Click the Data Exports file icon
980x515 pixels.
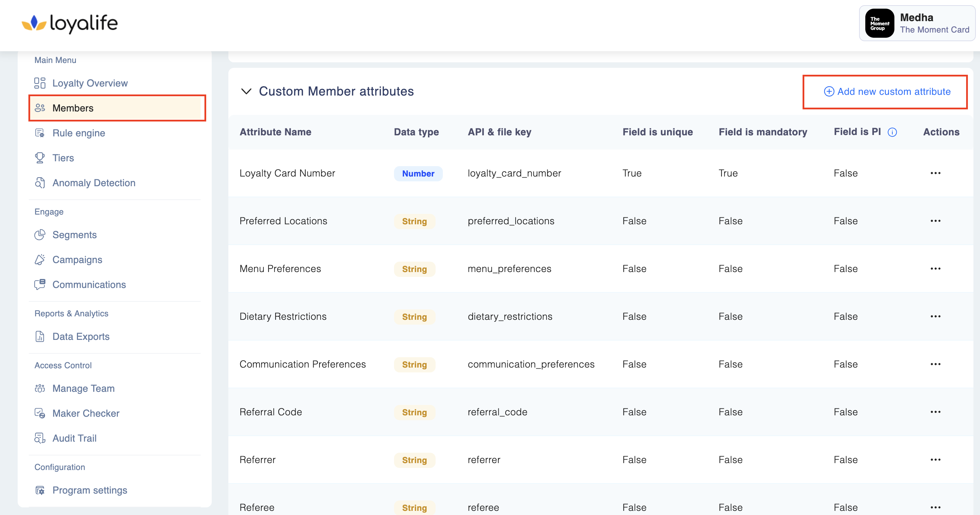pyautogui.click(x=40, y=336)
